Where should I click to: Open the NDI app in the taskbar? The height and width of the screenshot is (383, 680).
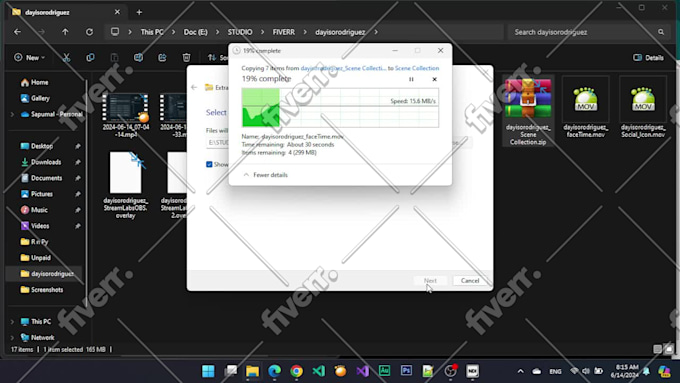472,371
